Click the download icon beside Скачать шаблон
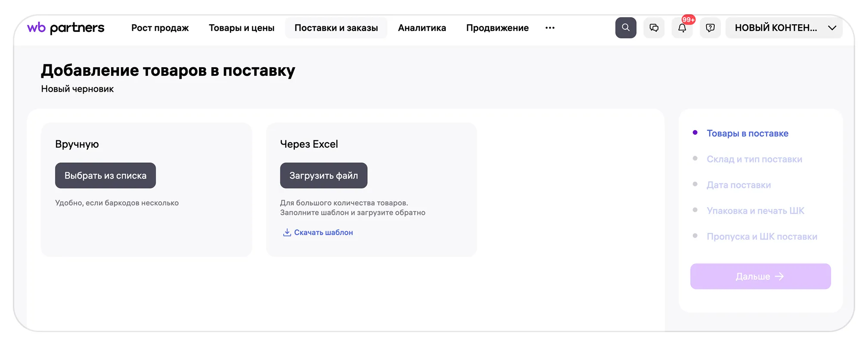The height and width of the screenshot is (345, 868). [287, 233]
